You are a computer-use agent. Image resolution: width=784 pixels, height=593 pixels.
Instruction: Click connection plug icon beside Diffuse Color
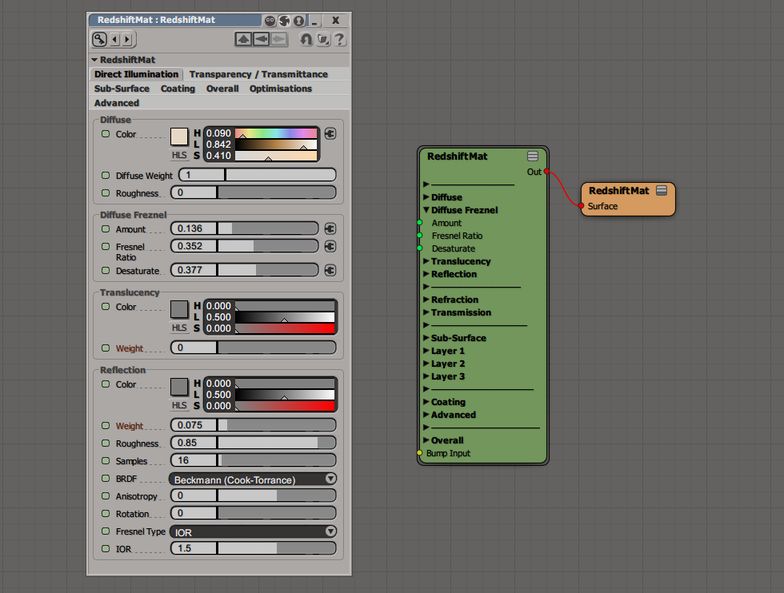click(330, 134)
